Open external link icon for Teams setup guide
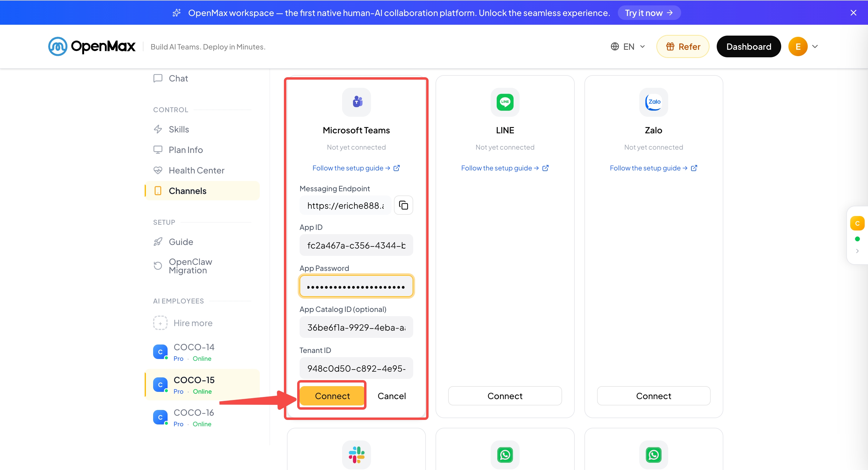868x470 pixels. click(397, 168)
